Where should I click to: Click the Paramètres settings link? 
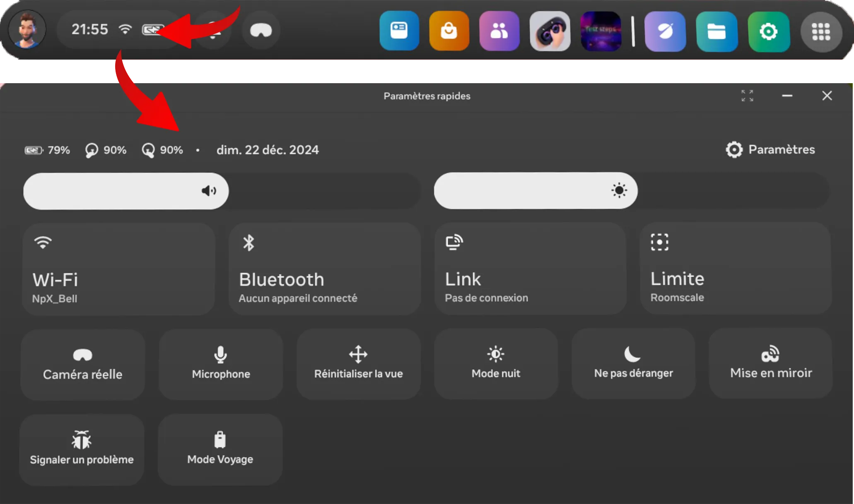point(770,149)
